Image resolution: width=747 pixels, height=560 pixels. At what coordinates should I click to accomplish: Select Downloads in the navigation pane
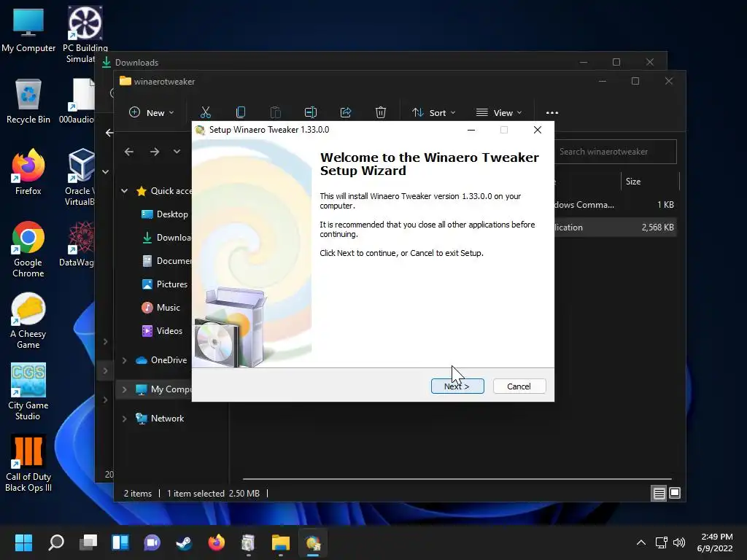click(x=167, y=238)
